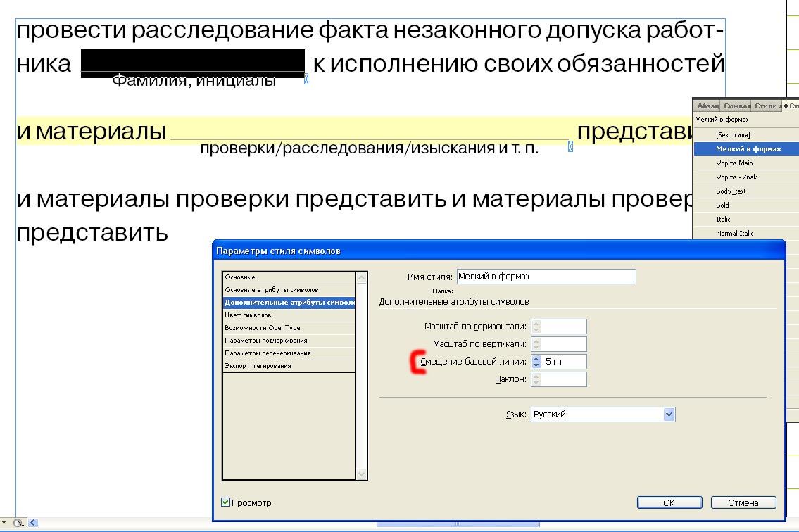The image size is (799, 532).
Task: Select Основные атрибуты символов category
Action: [x=289, y=290]
